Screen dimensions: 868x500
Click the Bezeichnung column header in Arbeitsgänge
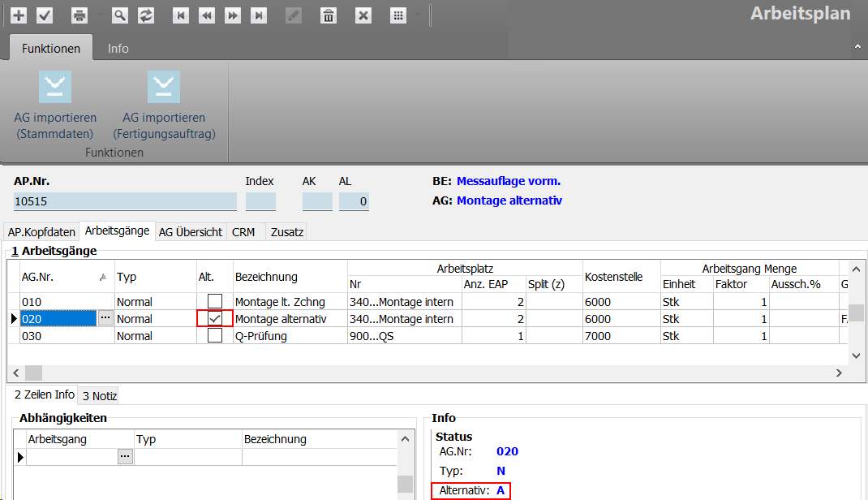[x=290, y=277]
